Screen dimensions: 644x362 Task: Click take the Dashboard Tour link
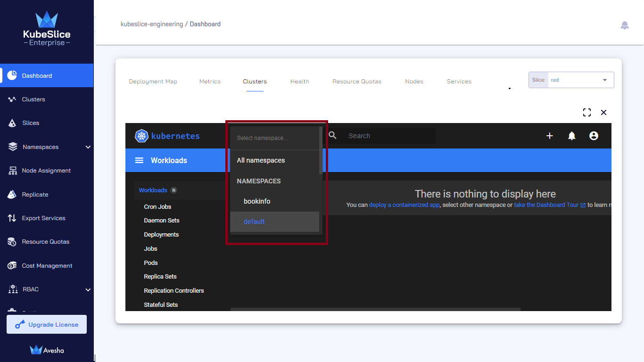click(550, 205)
